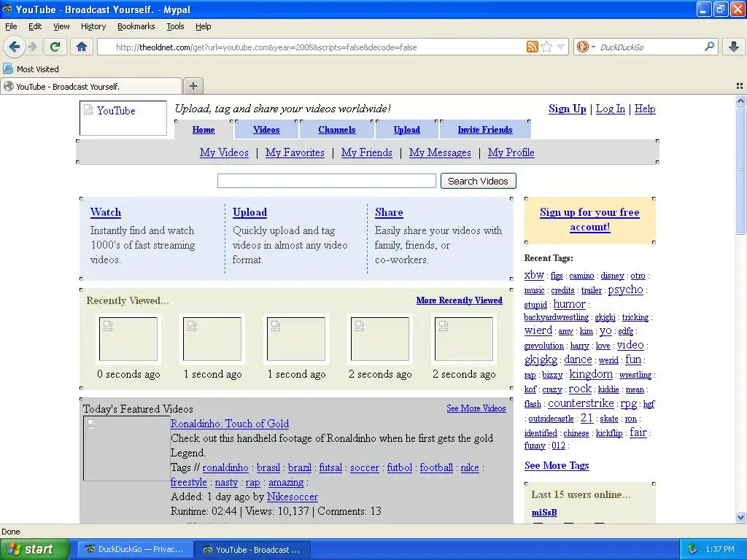Switch to the Home page tab
The height and width of the screenshot is (560, 747).
[x=204, y=130]
